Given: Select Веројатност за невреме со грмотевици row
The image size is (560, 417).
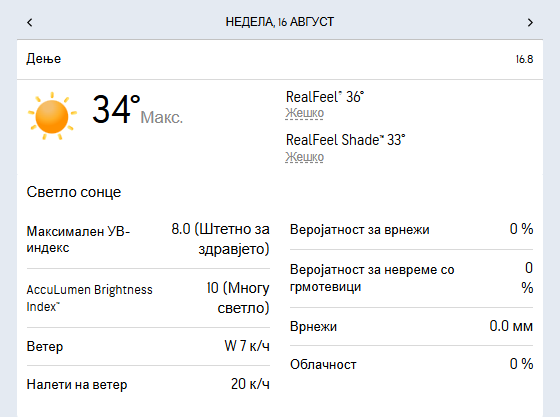Looking at the screenshot, I should (x=411, y=278).
